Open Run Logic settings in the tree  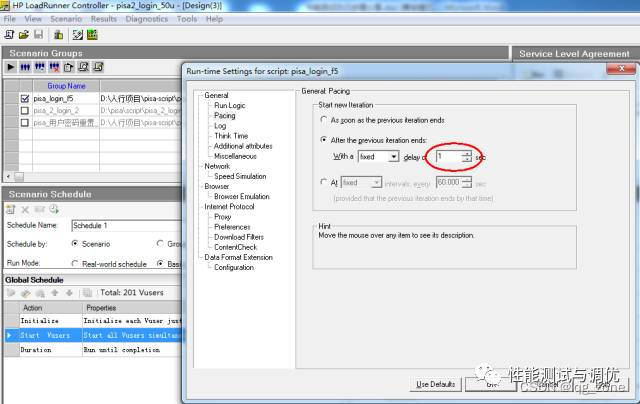pos(229,105)
